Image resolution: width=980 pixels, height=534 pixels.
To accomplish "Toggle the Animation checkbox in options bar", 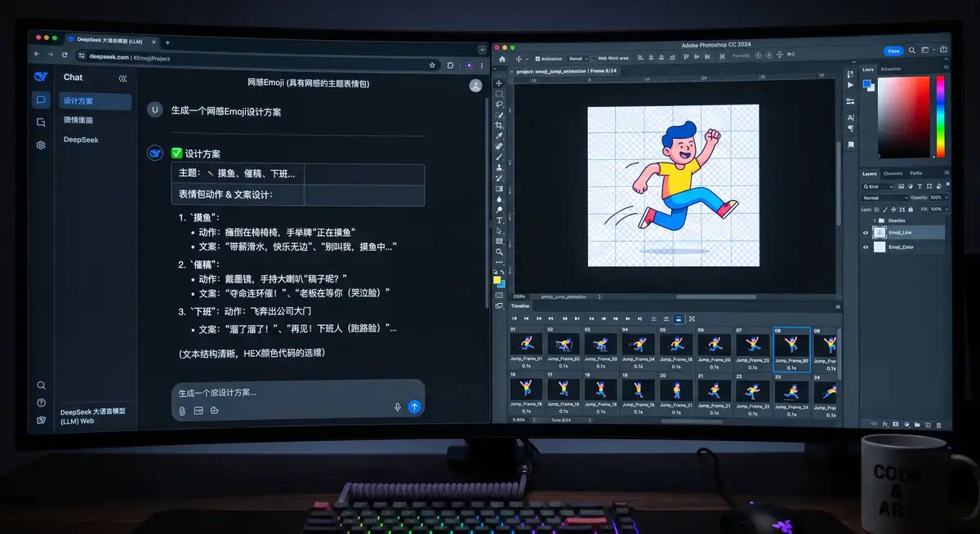I will [x=537, y=59].
